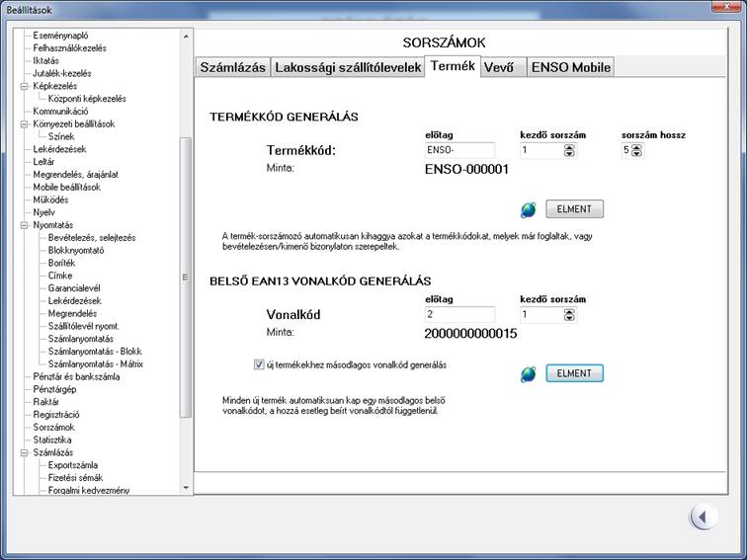Select Központi képkezelés tree item
Viewport: 747px width, 560px height.
click(87, 99)
